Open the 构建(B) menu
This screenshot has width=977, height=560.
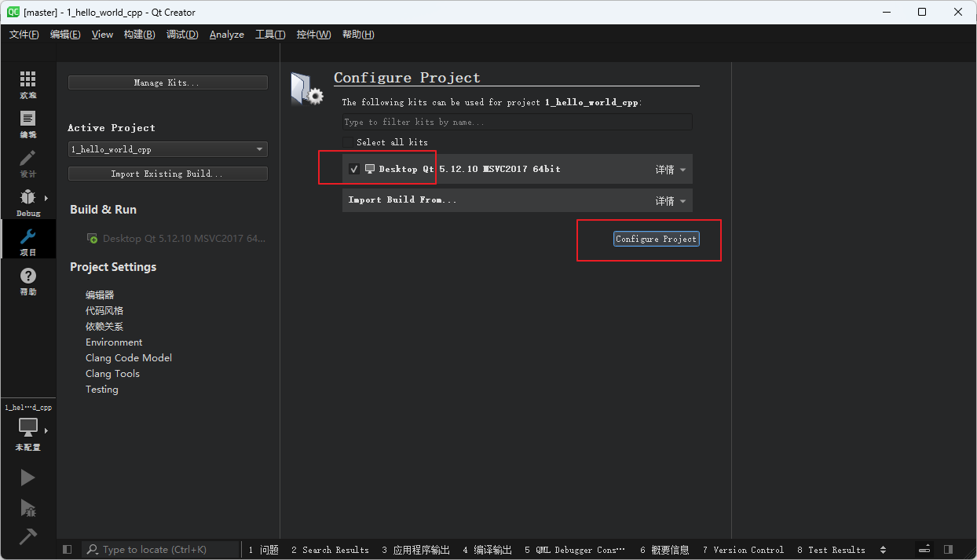point(139,34)
